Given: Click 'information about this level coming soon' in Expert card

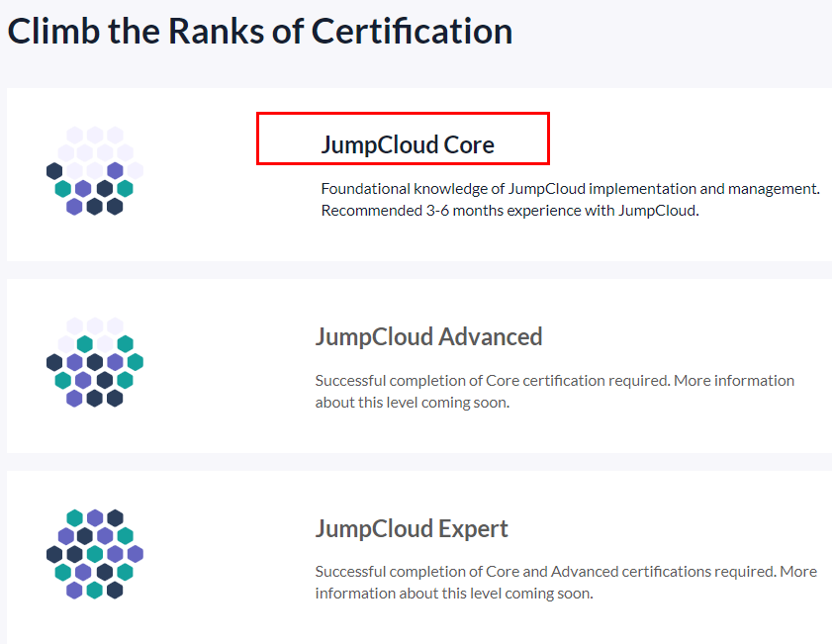Looking at the screenshot, I should pos(454,594).
